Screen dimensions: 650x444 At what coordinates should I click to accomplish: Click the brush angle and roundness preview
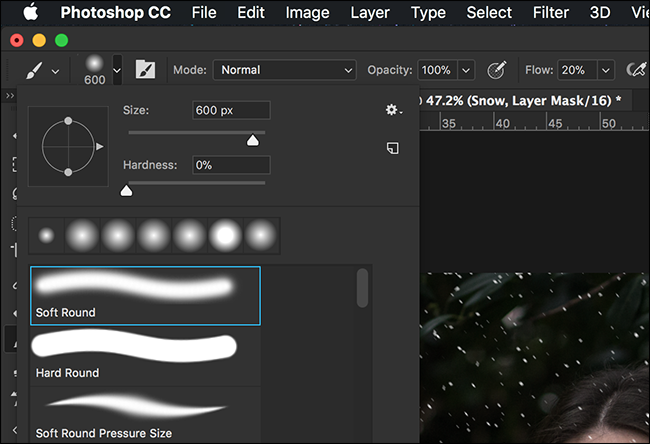68,146
